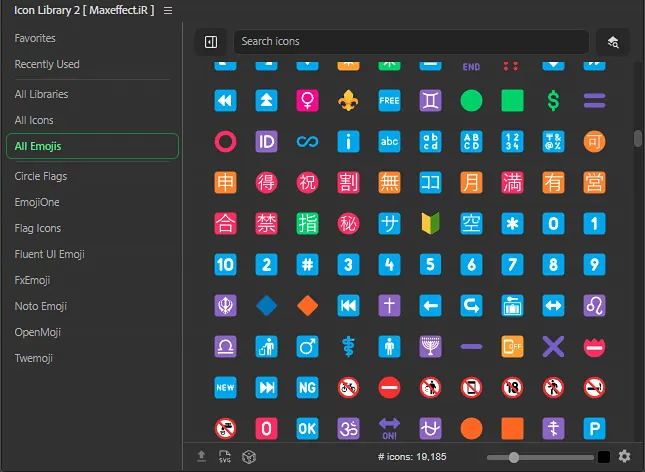Select the information i emoji
Screen dimensions: 645x472
click(348, 142)
